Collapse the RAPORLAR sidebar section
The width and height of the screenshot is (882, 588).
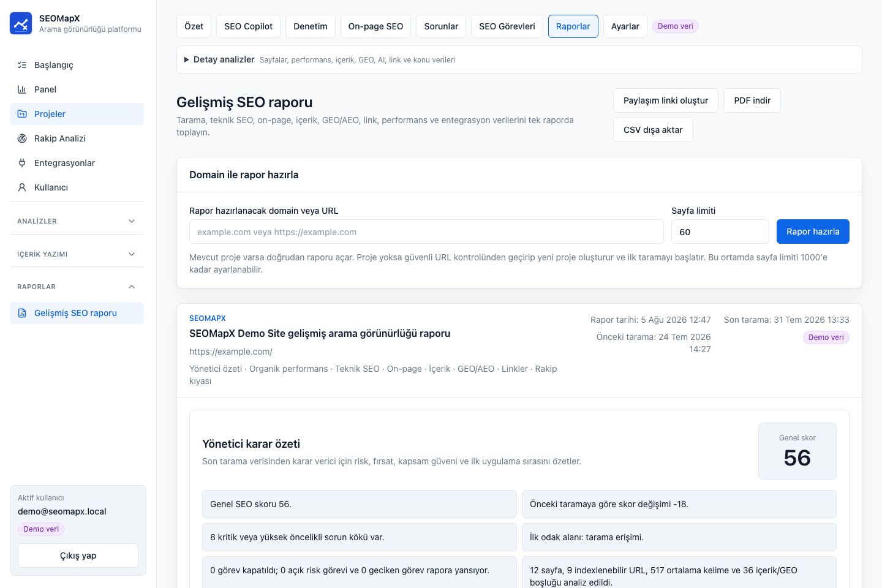77,287
